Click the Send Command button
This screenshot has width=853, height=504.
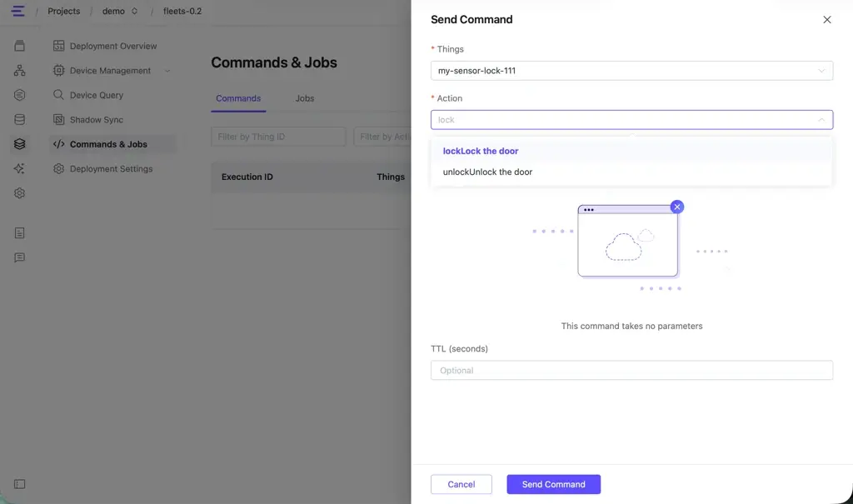[553, 484]
